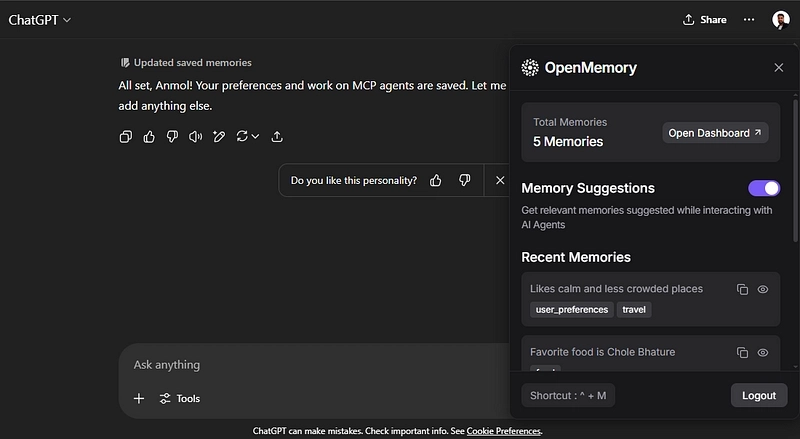Click the travel tag
This screenshot has width=800, height=439.
point(634,310)
